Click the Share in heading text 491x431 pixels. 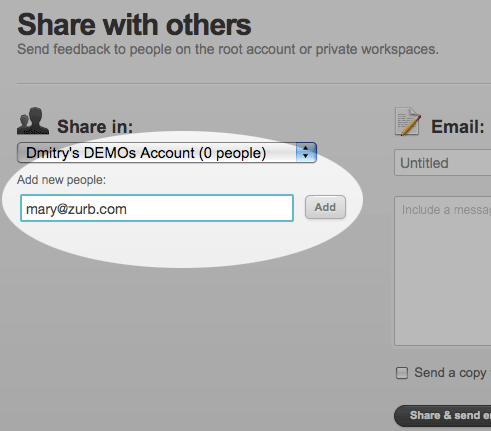point(95,127)
